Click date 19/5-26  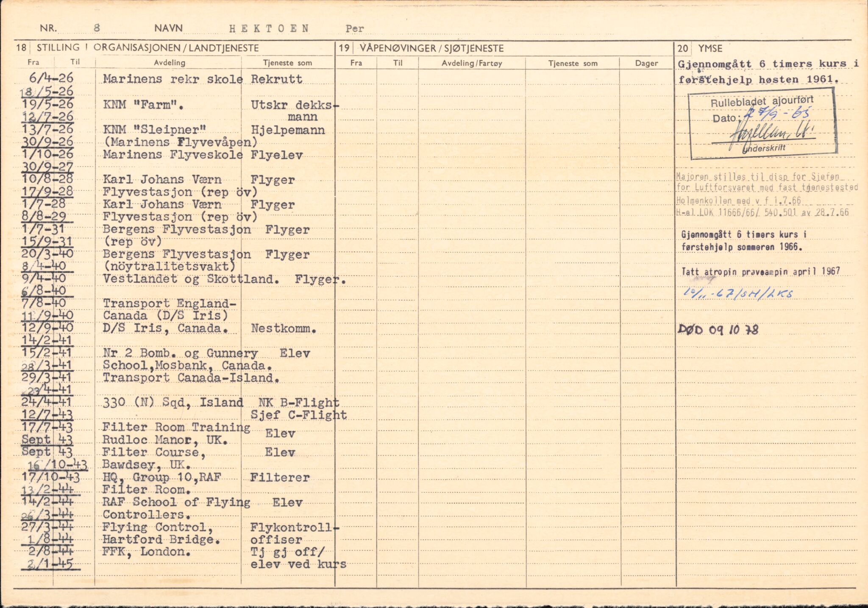(47, 104)
